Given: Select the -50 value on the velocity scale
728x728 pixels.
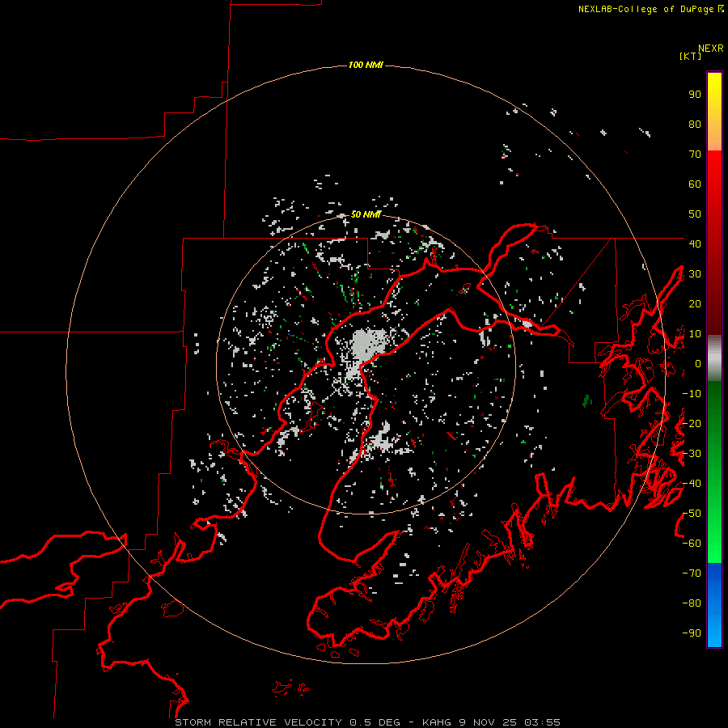Looking at the screenshot, I should coord(692,514).
